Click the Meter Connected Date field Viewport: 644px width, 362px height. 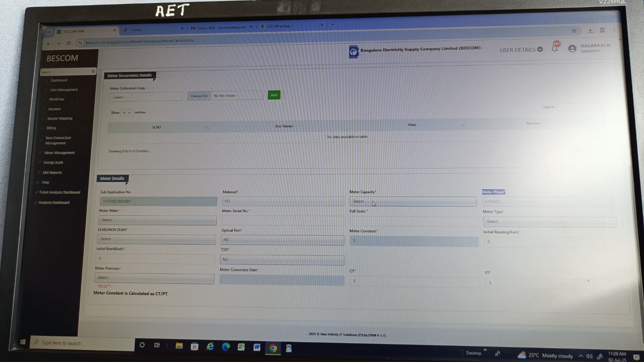click(x=282, y=280)
